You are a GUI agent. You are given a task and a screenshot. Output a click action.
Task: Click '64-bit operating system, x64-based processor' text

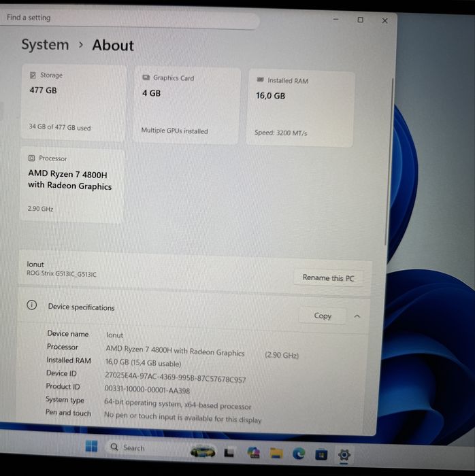pyautogui.click(x=178, y=404)
